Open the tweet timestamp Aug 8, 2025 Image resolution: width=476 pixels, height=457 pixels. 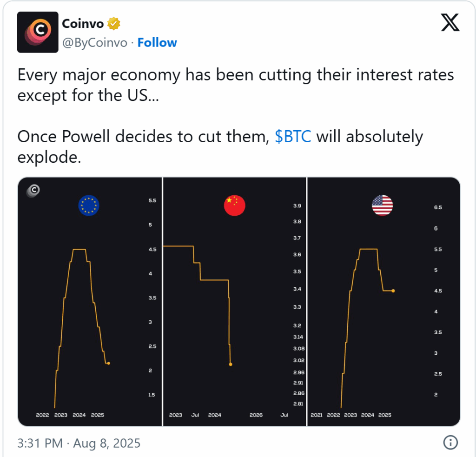point(79,443)
